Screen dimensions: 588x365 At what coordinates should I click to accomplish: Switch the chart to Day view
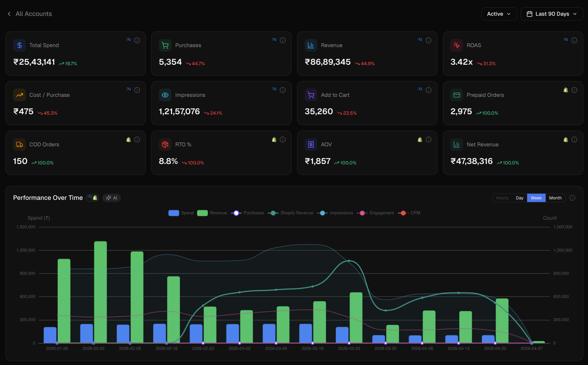point(519,198)
